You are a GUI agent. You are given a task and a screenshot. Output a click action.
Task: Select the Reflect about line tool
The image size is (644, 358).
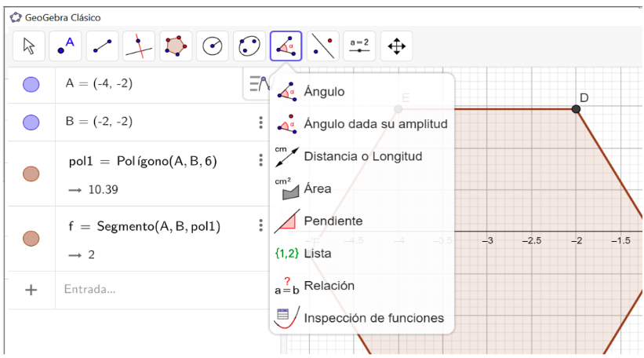click(323, 46)
